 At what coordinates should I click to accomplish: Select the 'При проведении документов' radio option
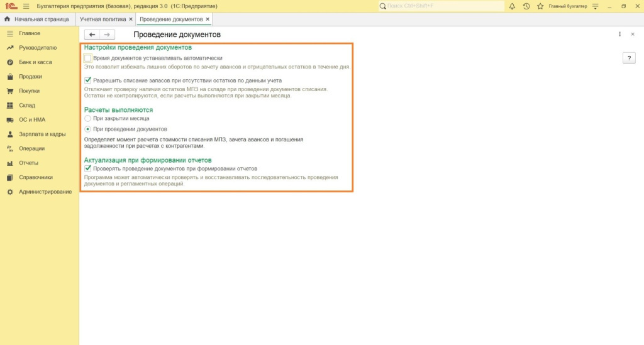click(x=88, y=129)
